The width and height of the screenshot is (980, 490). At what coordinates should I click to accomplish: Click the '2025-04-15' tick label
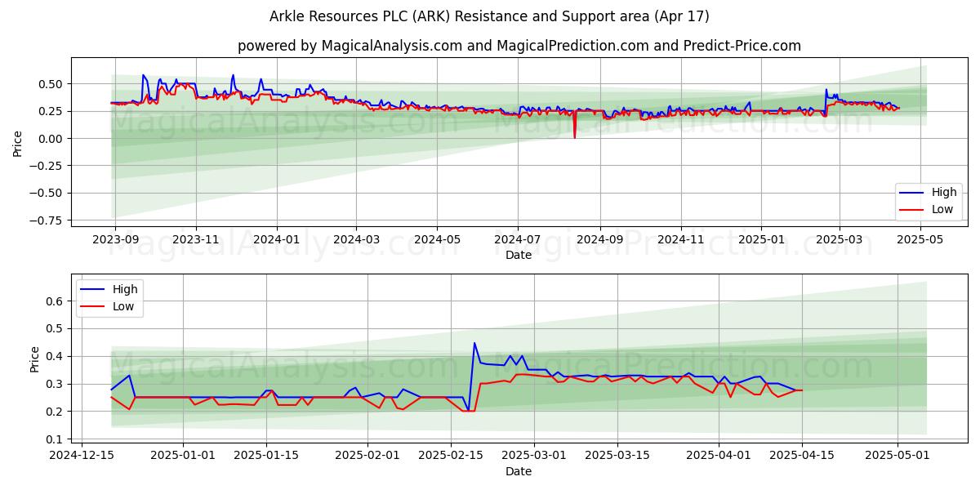[802, 456]
